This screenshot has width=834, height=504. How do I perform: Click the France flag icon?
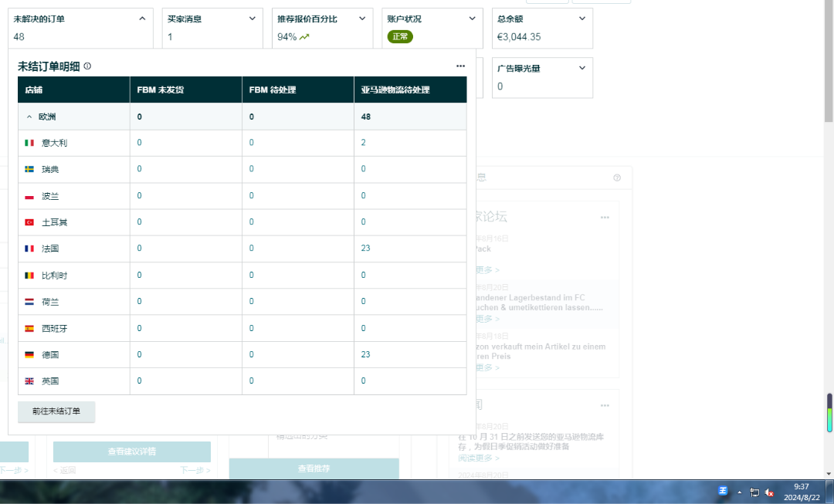point(29,249)
